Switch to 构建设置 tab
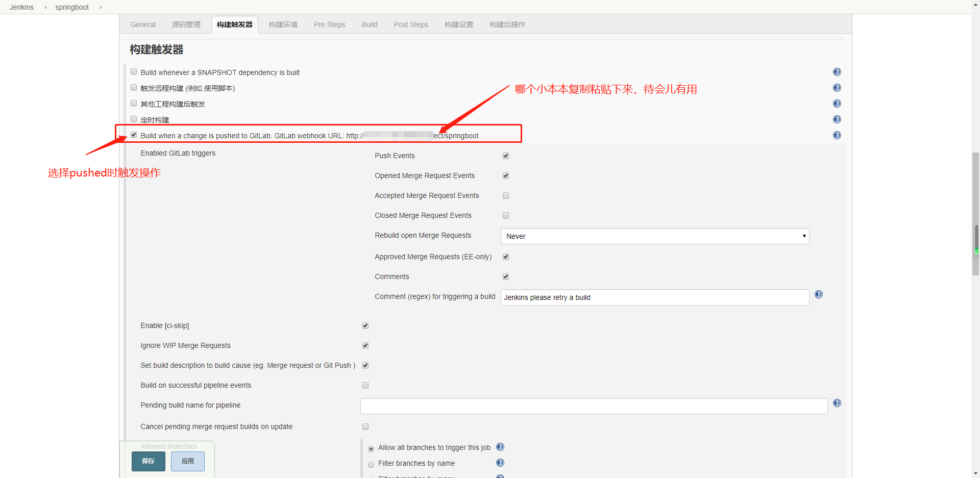Viewport: 980px width, 478px height. click(x=459, y=24)
